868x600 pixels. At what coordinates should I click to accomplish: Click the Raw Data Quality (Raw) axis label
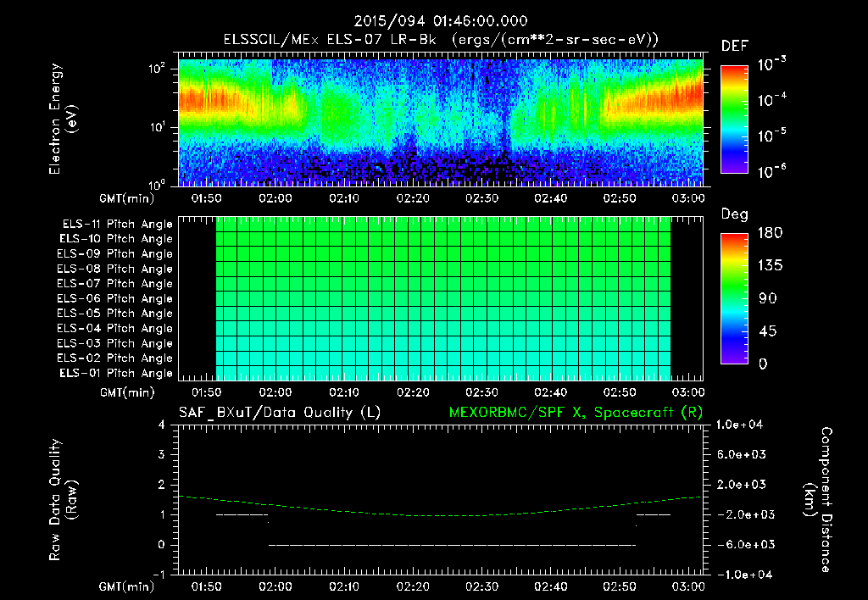pos(63,500)
